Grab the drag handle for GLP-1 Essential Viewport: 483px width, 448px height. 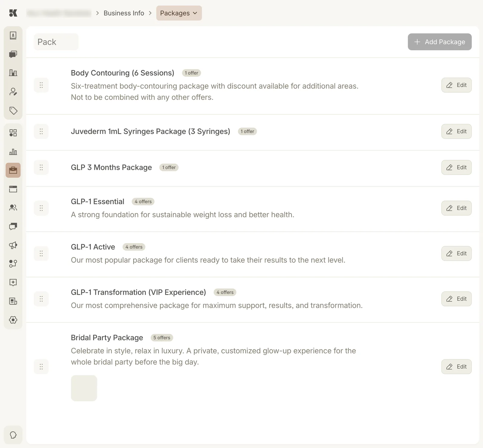[41, 208]
